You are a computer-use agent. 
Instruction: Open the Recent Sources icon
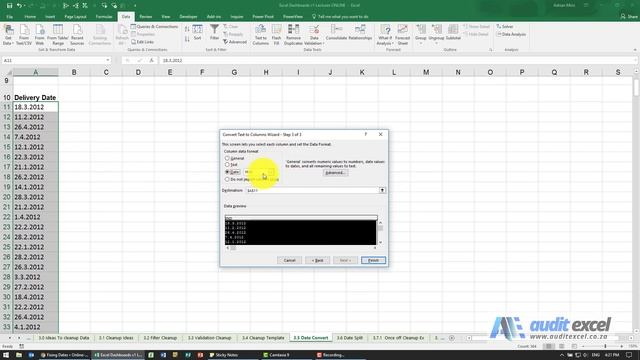tap(77, 34)
